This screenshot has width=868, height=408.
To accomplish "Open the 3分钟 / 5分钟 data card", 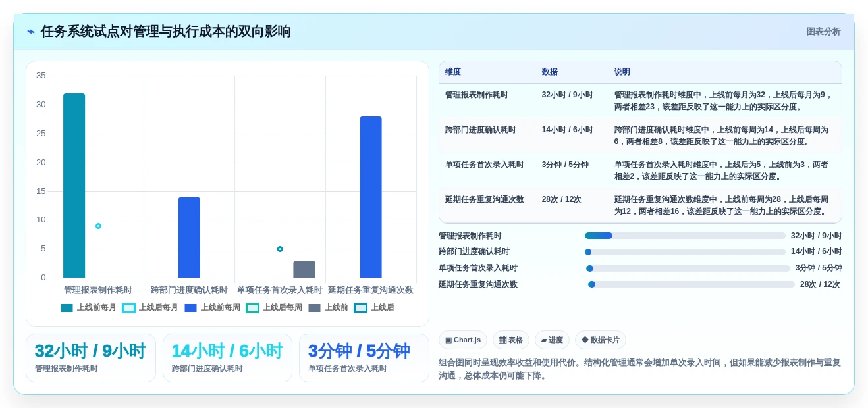I will (364, 358).
